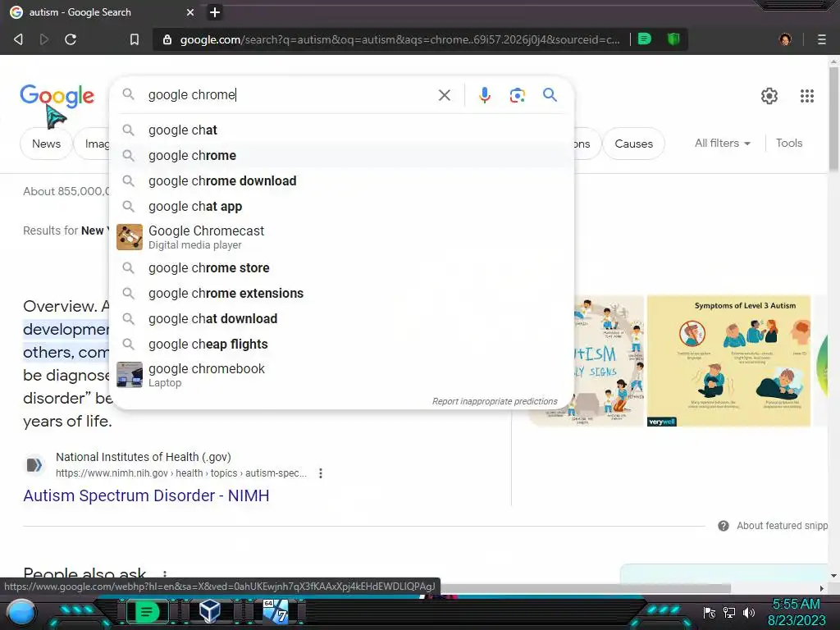The width and height of the screenshot is (840, 630).
Task: Click the People also ask heading
Action: point(84,574)
